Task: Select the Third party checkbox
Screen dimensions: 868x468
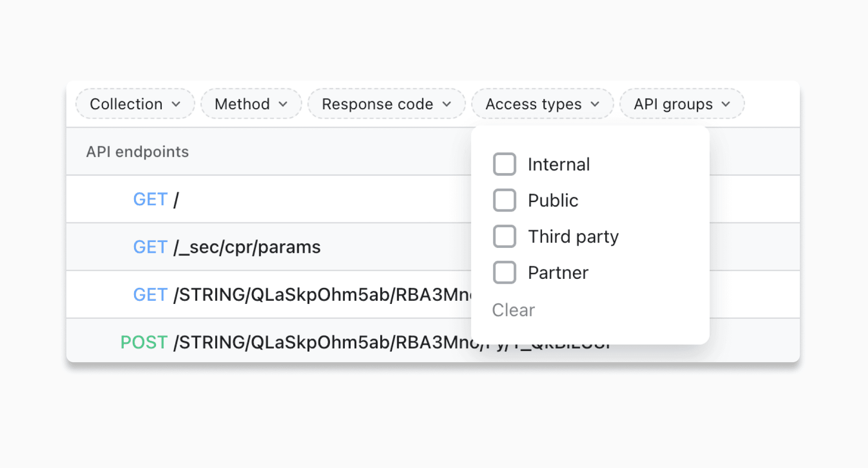Action: point(504,236)
